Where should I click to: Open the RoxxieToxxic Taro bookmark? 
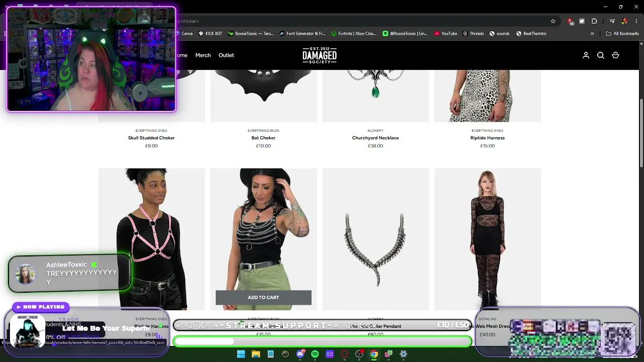(x=251, y=34)
